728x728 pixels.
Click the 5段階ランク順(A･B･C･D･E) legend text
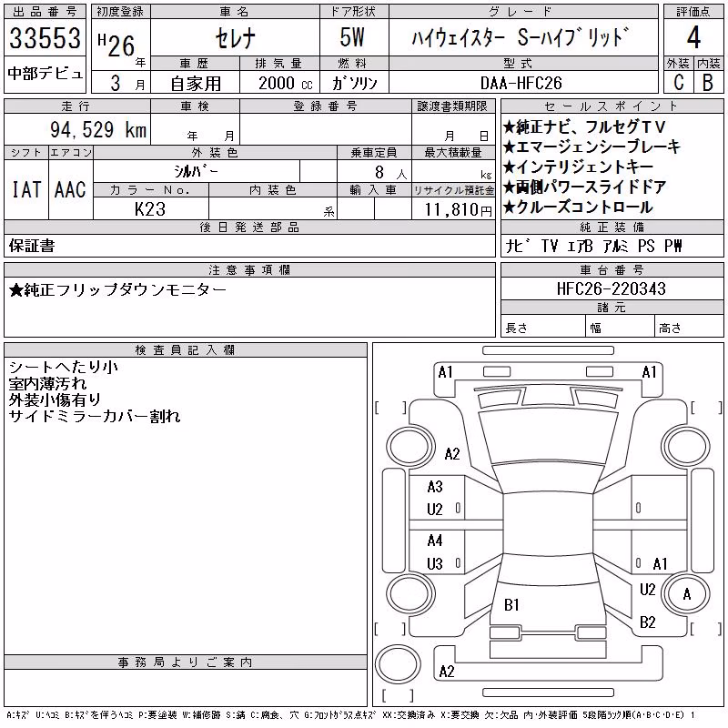click(x=632, y=715)
